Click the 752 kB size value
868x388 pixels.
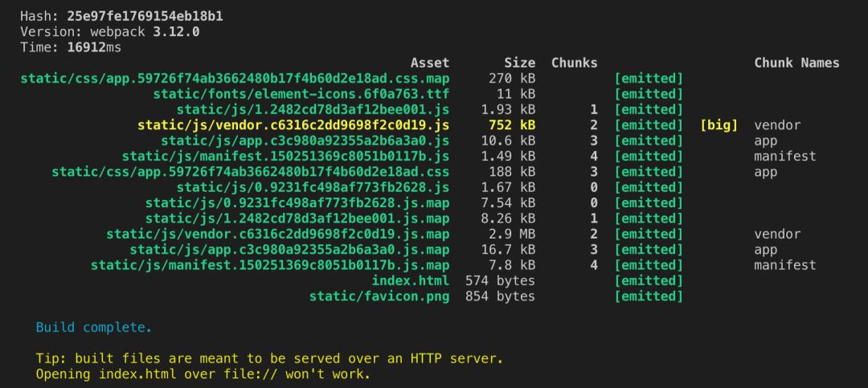512,125
